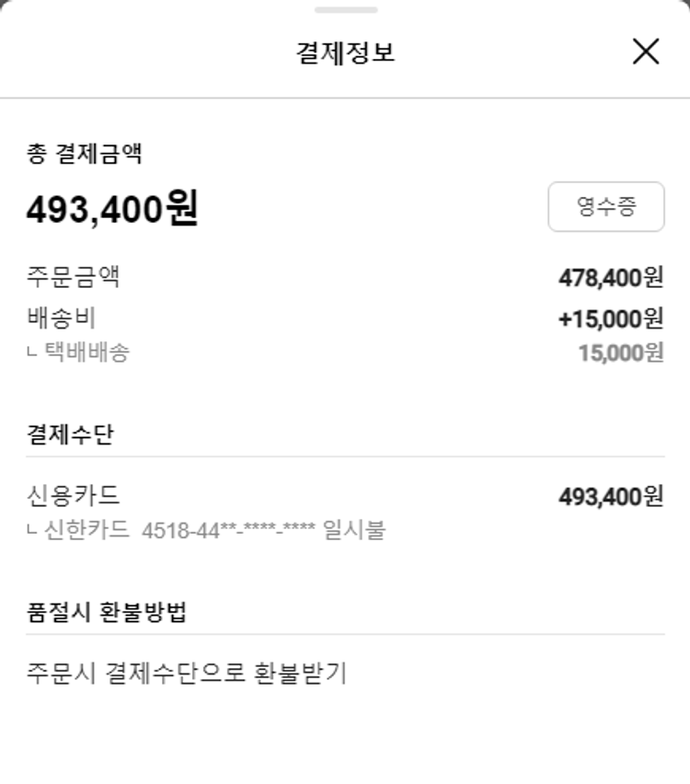Close the 결제정보 payment info sheet
This screenshot has height=784, width=690.
[x=646, y=52]
